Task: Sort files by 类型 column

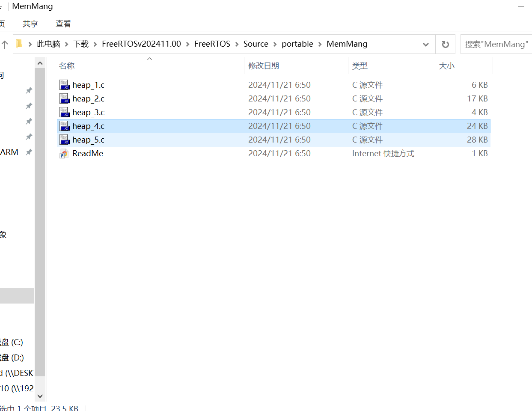Action: [x=360, y=66]
